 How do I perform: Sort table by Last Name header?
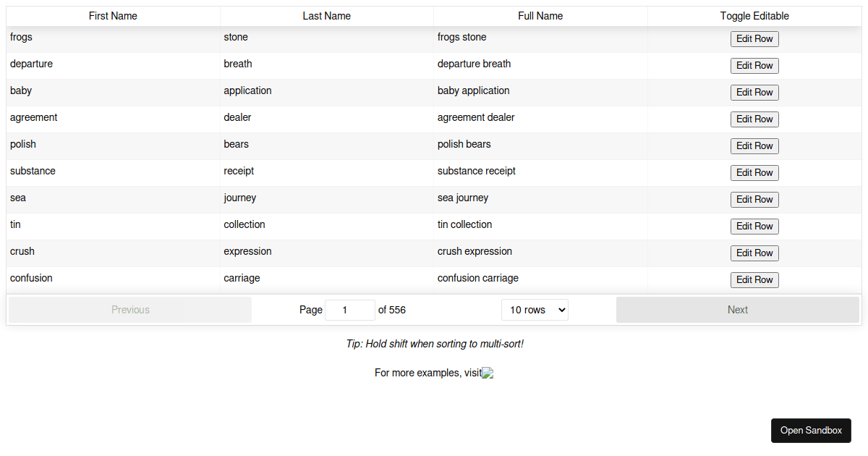327,15
